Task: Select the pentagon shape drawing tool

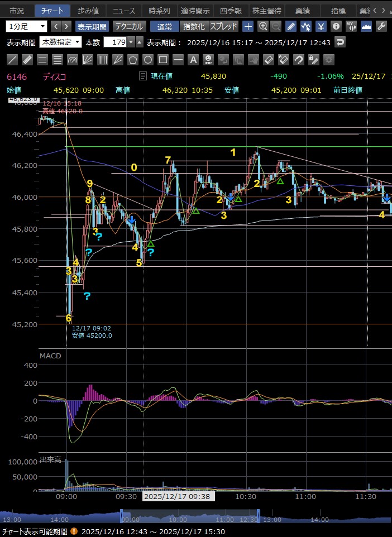Action: coord(132,59)
